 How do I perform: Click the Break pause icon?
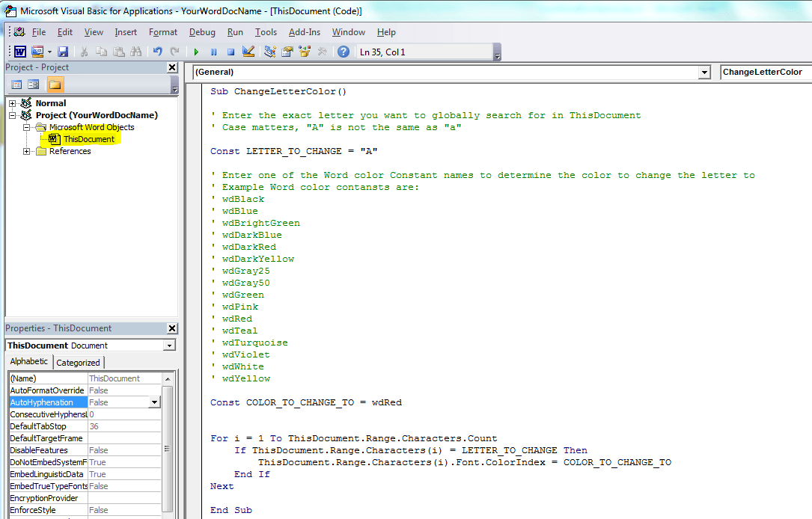click(213, 52)
